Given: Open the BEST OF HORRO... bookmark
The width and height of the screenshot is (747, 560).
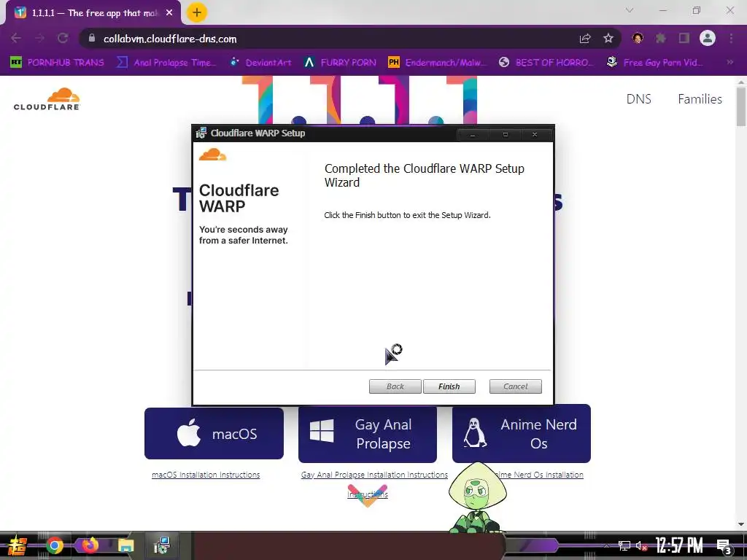Looking at the screenshot, I should pyautogui.click(x=547, y=63).
